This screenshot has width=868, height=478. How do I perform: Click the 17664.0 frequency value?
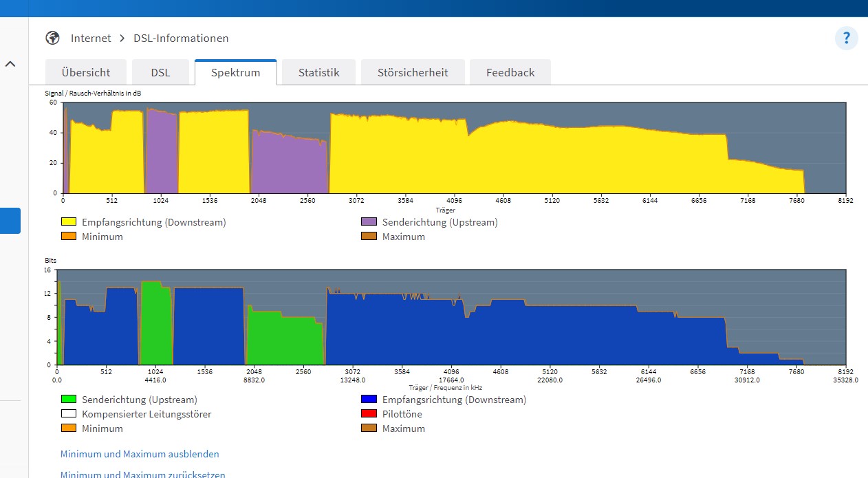(451, 380)
